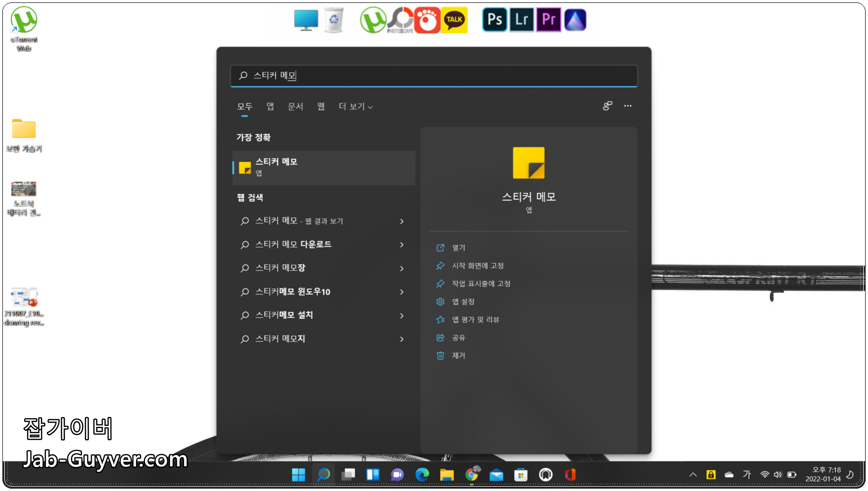The image size is (868, 491).
Task: Pin Sticky Notes to the taskbar via 작업 표시줄에 고정
Action: (482, 284)
